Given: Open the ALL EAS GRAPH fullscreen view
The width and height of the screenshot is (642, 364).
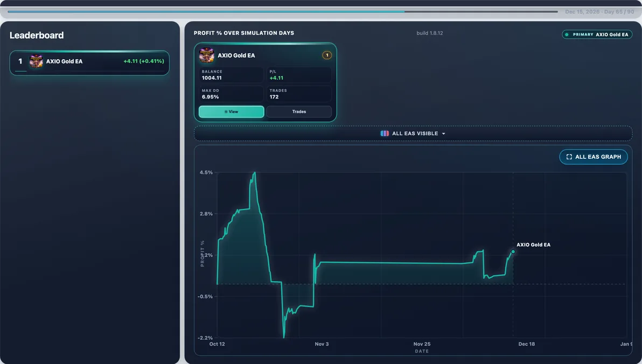Looking at the screenshot, I should 594,157.
